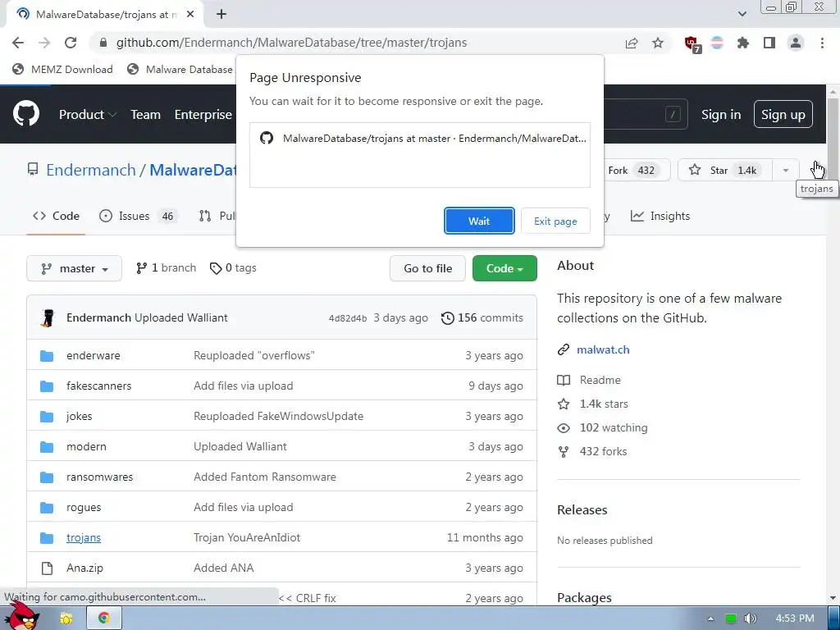Image resolution: width=840 pixels, height=630 pixels.
Task: Open the rogues folder
Action: point(84,507)
